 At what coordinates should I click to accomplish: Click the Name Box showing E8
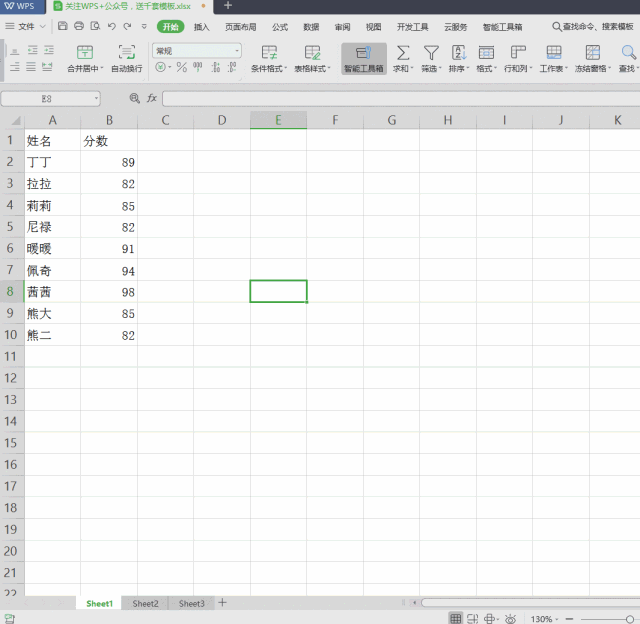[51, 98]
